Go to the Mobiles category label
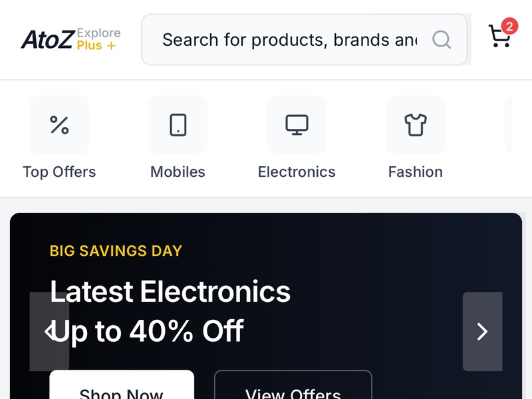 (x=178, y=172)
